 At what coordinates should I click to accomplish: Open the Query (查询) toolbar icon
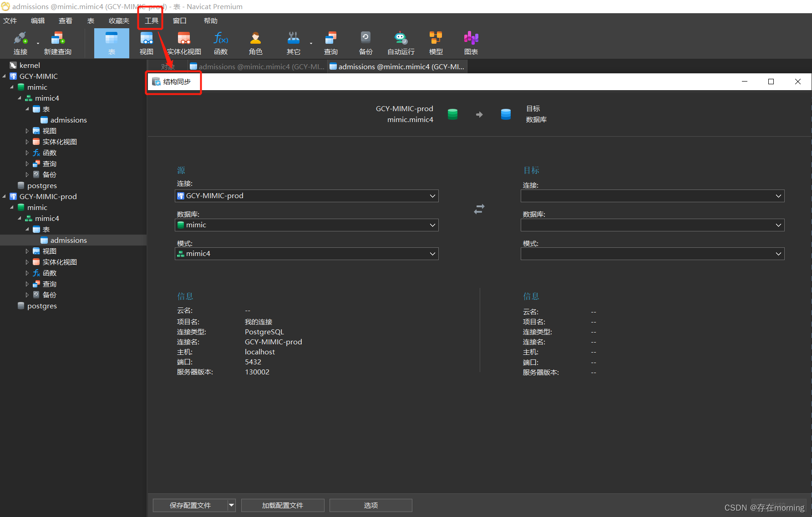pyautogui.click(x=331, y=43)
